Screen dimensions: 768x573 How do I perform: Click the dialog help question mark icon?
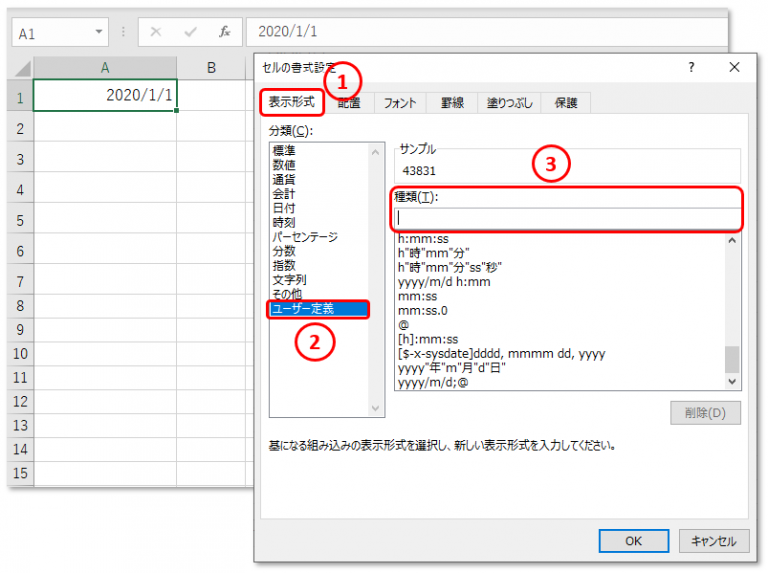coord(691,67)
